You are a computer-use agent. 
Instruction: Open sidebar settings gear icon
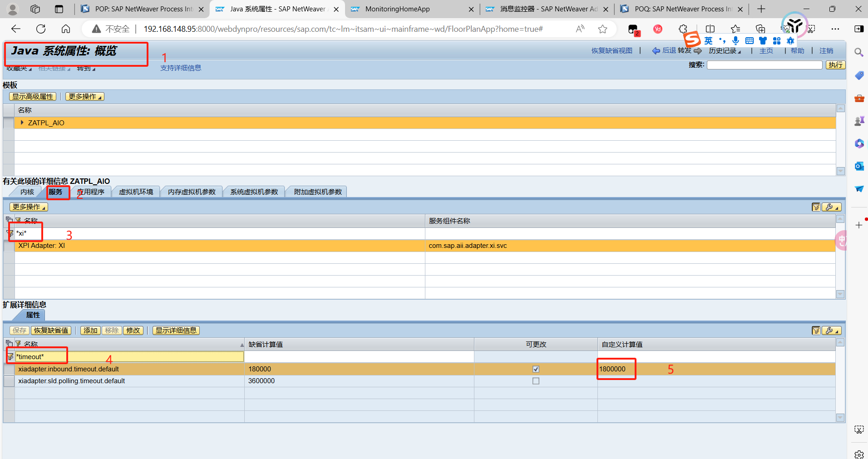point(859,454)
